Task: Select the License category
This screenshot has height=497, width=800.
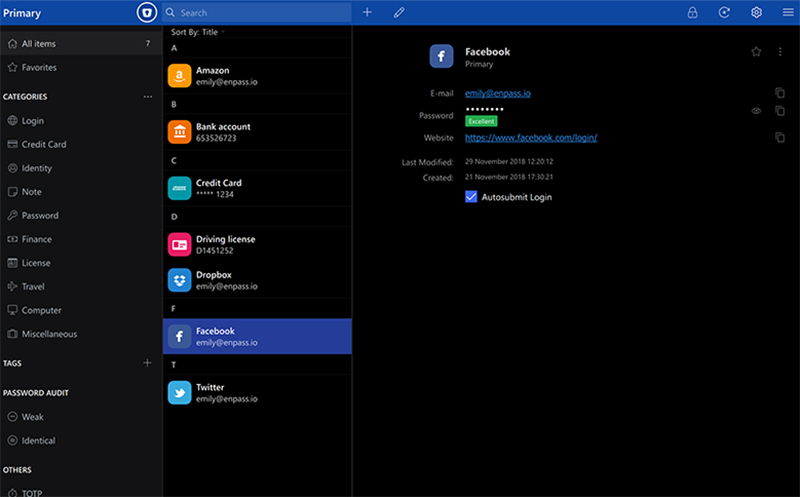Action: coord(81,263)
